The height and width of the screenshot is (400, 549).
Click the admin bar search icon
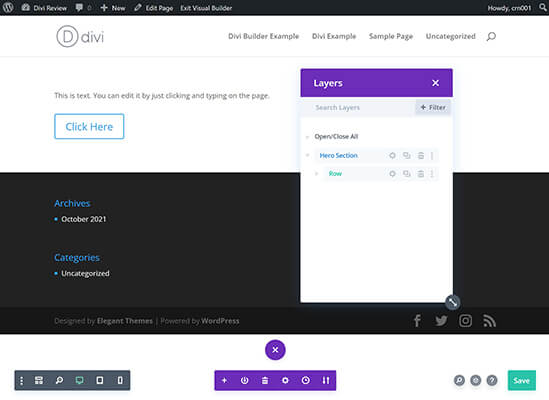pos(543,7)
